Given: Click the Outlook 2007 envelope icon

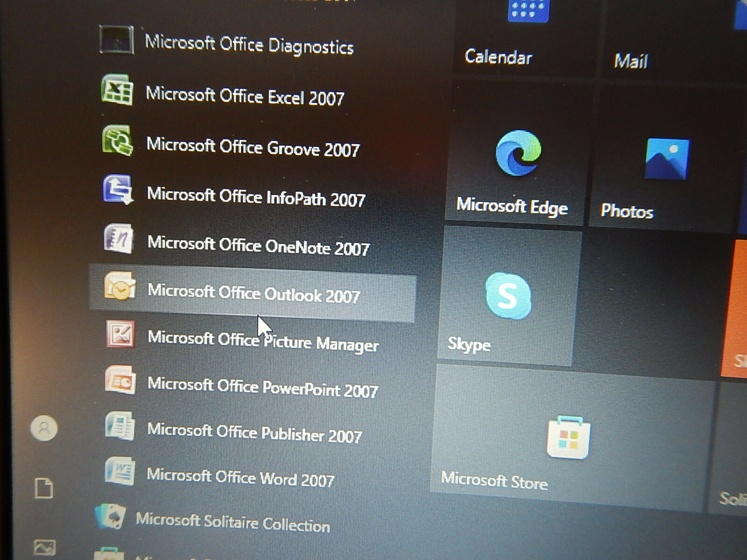Looking at the screenshot, I should click(x=120, y=286).
